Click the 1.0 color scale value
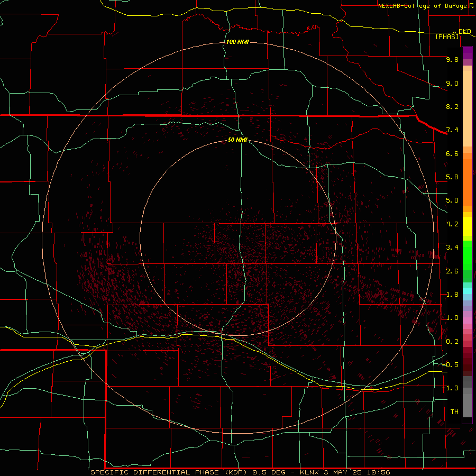 (452, 318)
